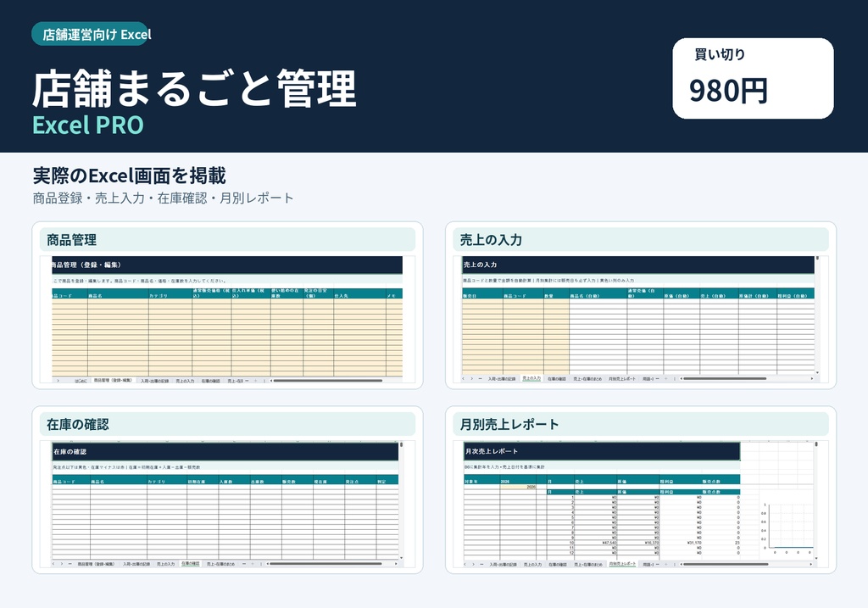
Task: Click next-sheet arrow in 売上の入力 screenshot
Action: click(471, 379)
